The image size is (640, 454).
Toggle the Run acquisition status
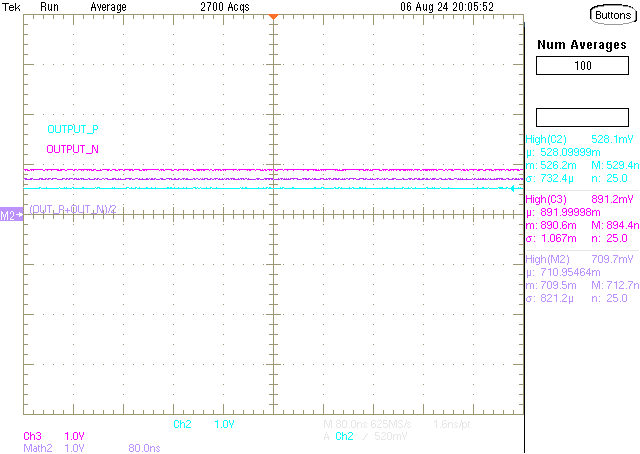(49, 6)
